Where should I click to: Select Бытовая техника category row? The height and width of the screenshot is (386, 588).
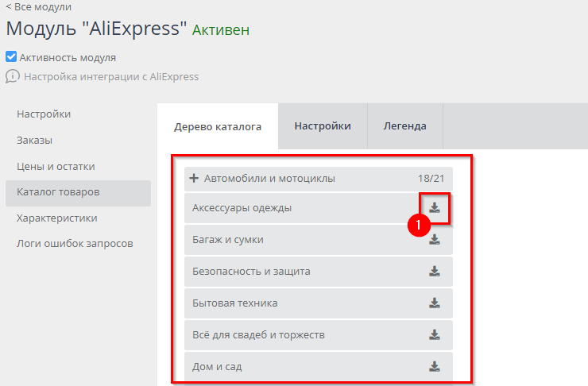[319, 303]
